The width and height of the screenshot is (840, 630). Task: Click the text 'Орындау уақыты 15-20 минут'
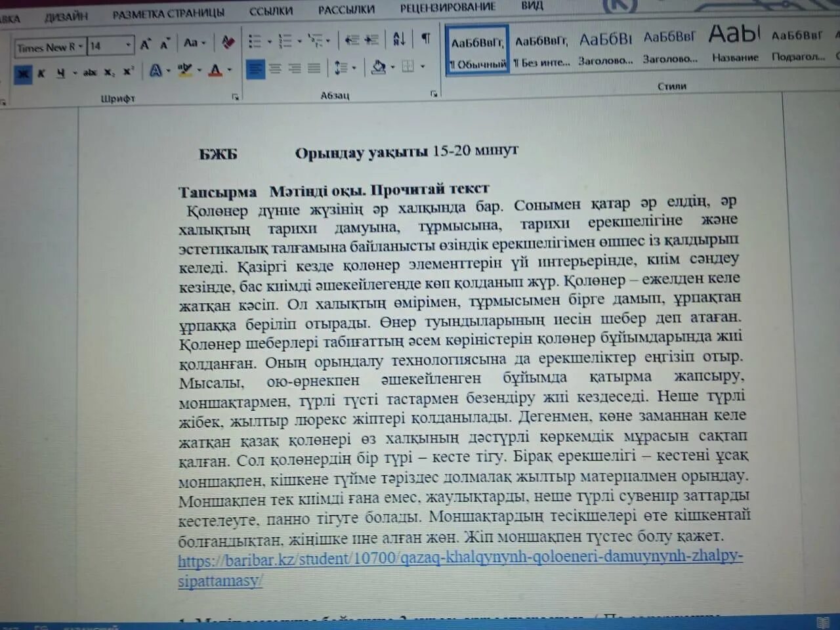point(407,152)
